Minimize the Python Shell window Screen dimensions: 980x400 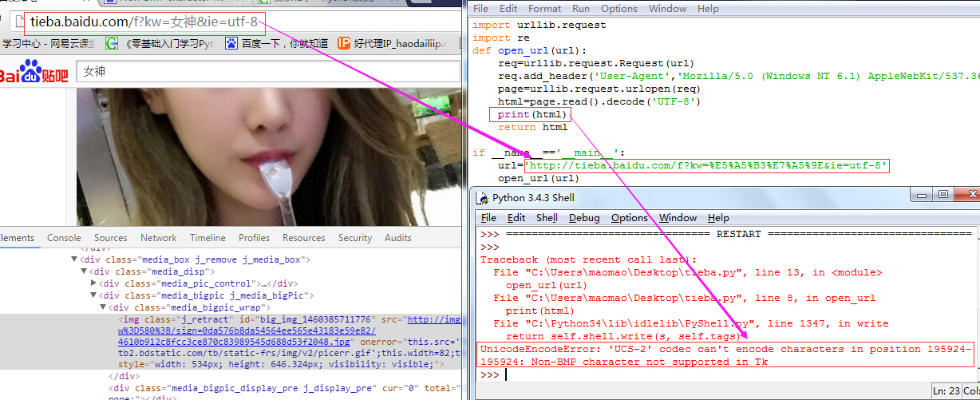924,195
